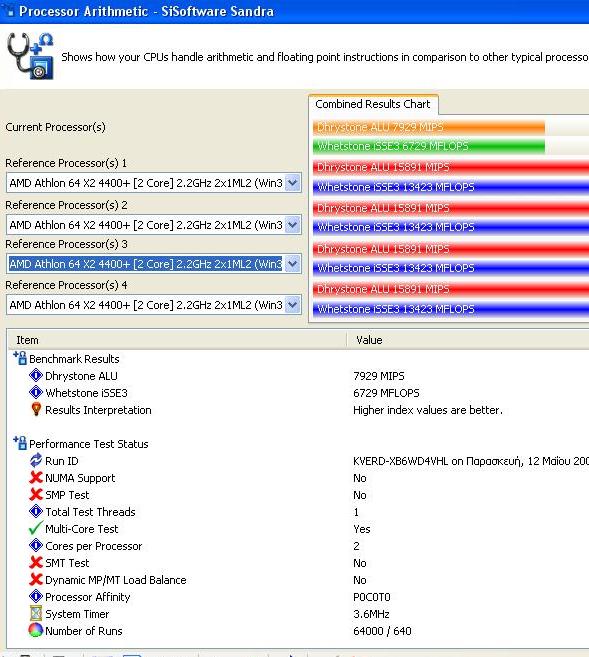Open the Reference Processor(s) 1 dropdown arrow
The image size is (589, 657).
tap(293, 183)
